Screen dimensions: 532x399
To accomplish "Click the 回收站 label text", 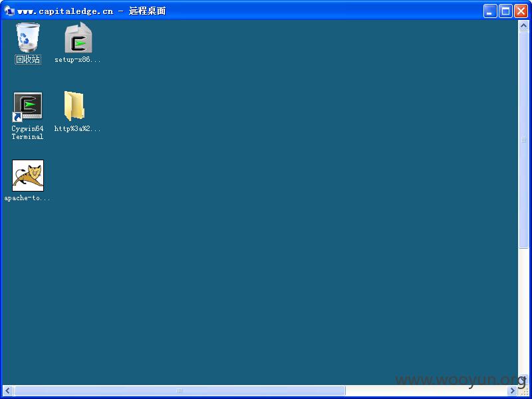I will pos(28,59).
